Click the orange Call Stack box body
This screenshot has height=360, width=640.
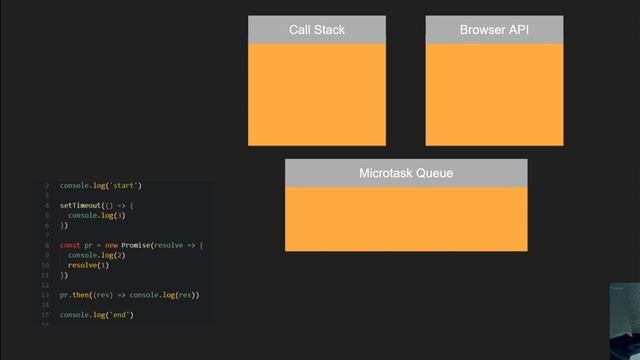click(317, 95)
